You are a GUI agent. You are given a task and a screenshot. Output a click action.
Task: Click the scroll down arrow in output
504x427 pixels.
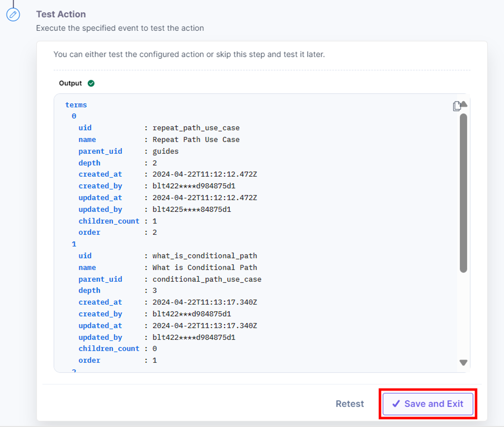pyautogui.click(x=463, y=362)
